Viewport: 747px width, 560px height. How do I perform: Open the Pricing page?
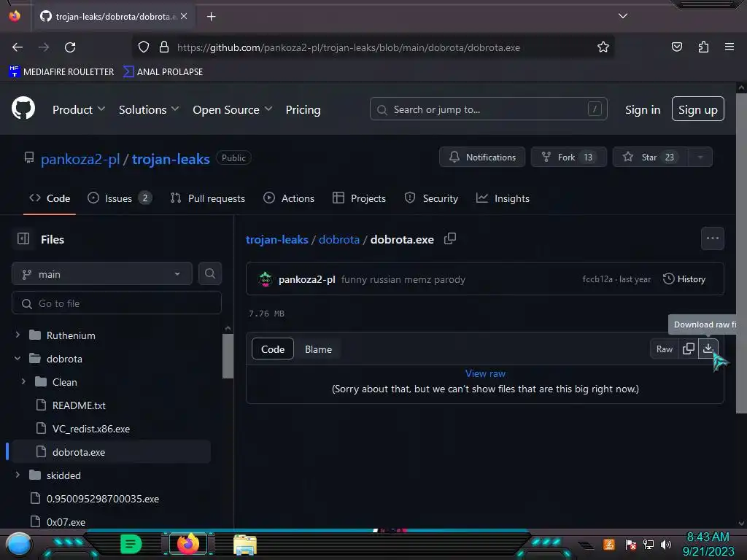tap(303, 109)
